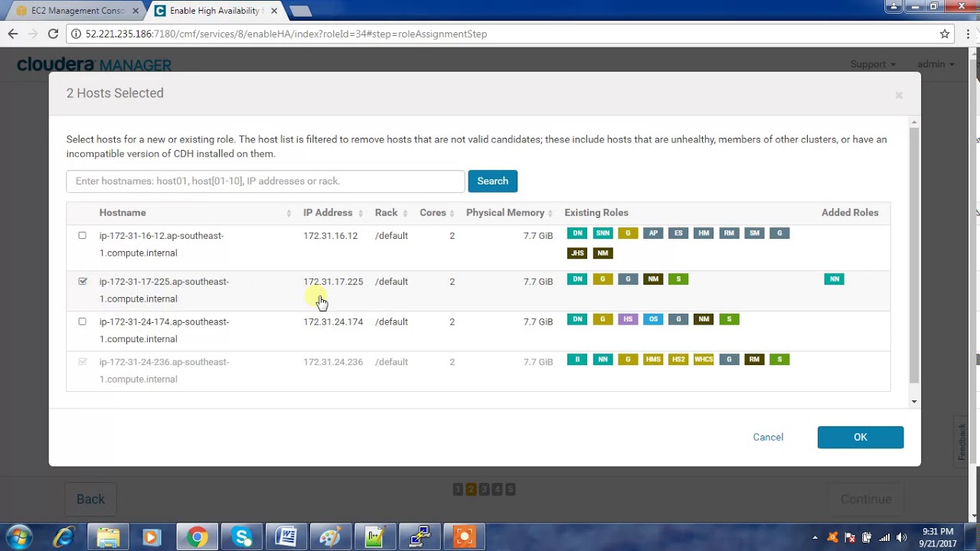Click the SNN role badge on host 172.31.16.12
Screen dimensions: 980x551
pos(603,233)
